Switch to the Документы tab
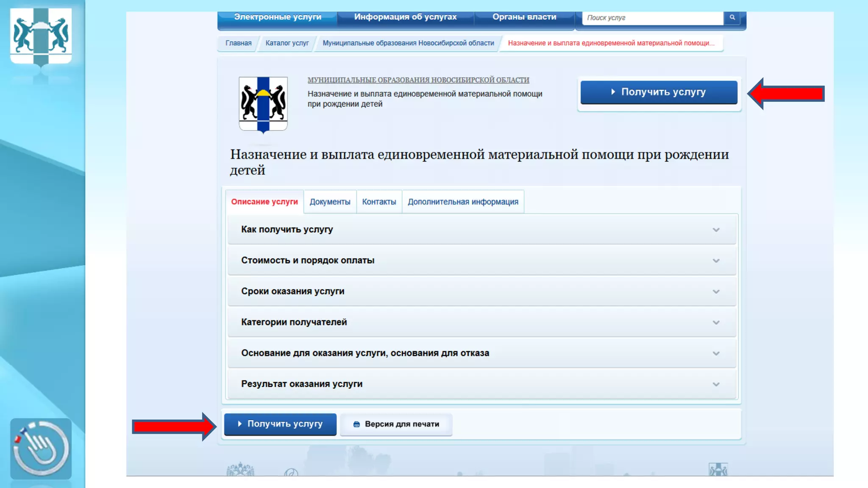868x488 pixels. [x=330, y=202]
